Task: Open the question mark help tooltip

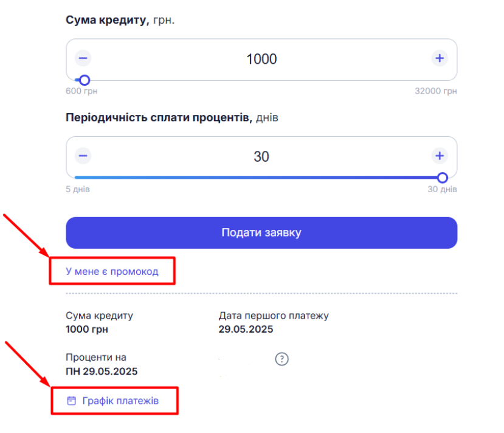Action: pos(282,359)
